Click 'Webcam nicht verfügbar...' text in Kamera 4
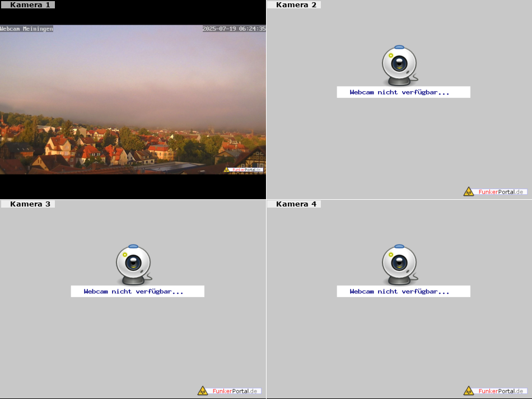 click(399, 291)
